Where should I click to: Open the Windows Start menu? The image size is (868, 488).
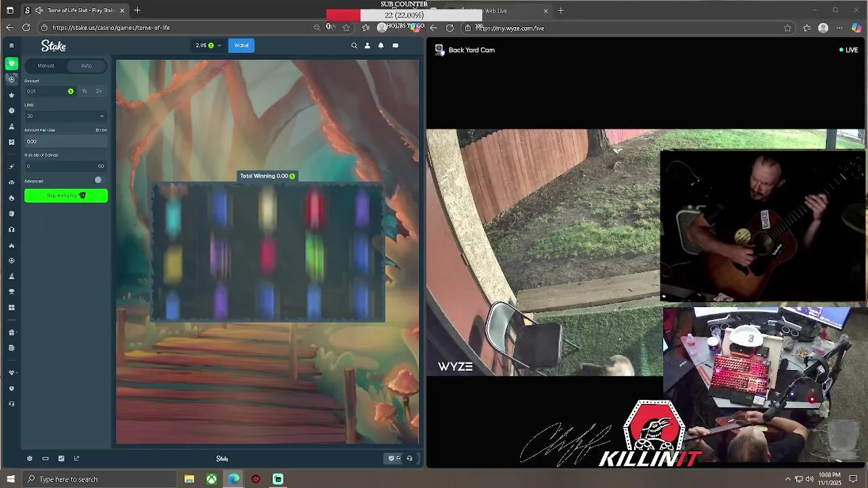point(10,479)
